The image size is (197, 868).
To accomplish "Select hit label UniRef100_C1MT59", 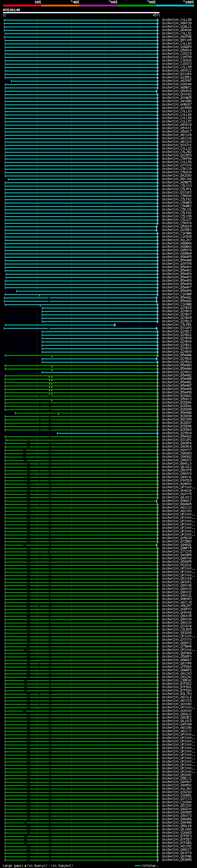I will pyautogui.click(x=176, y=57).
